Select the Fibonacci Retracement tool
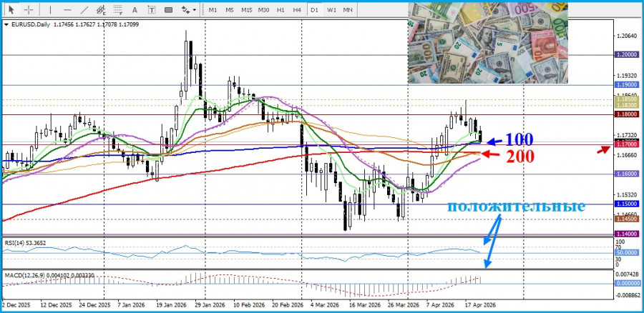The width and height of the screenshot is (644, 313). point(118,9)
